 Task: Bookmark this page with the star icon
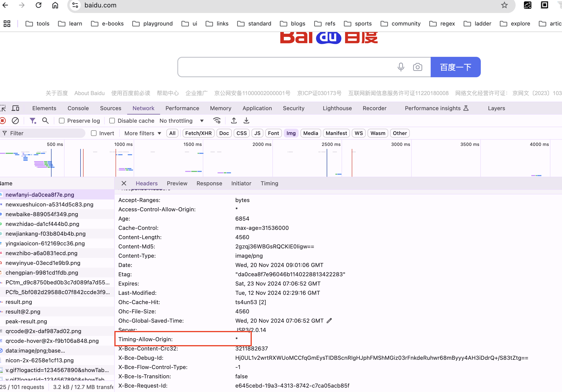pyautogui.click(x=504, y=5)
